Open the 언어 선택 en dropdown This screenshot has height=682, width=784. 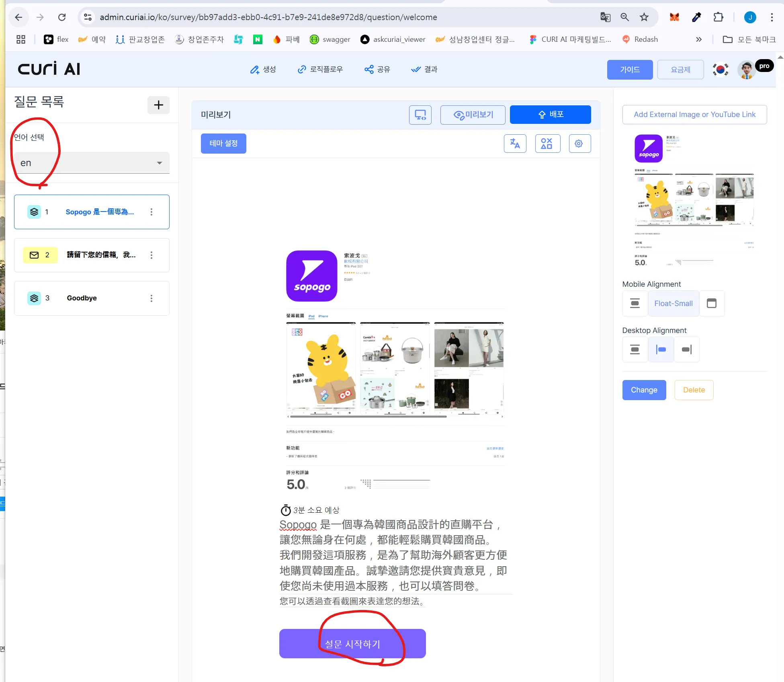click(x=92, y=163)
